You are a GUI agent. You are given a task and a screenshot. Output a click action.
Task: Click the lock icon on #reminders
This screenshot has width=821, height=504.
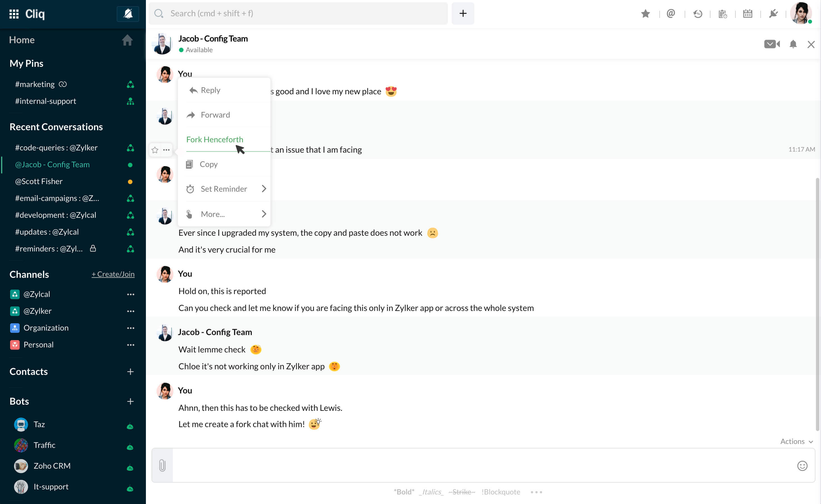(x=93, y=248)
